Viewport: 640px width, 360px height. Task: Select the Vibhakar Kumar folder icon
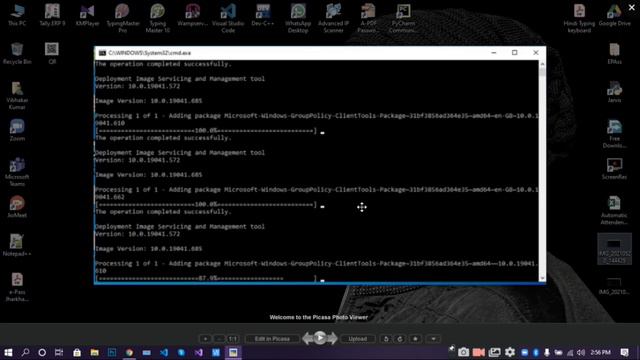(x=17, y=96)
